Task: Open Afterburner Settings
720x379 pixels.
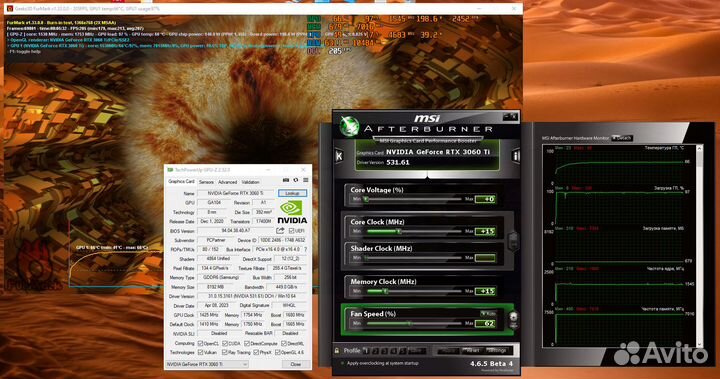Action: coord(497,351)
